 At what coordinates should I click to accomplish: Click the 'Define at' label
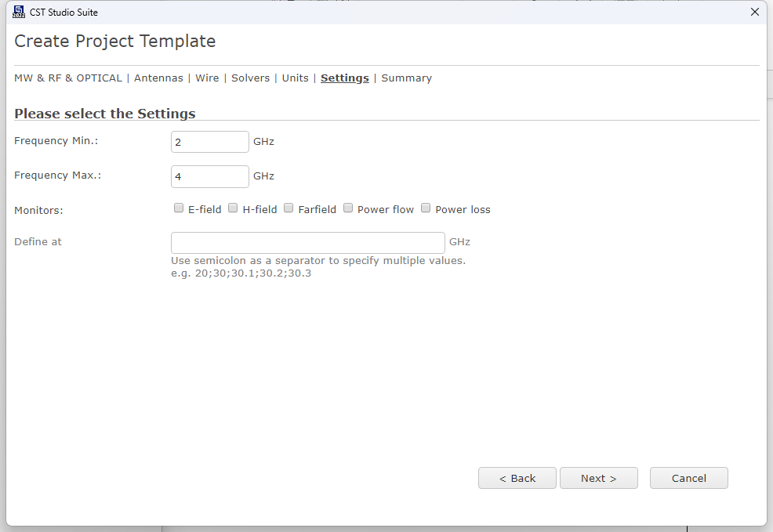[38, 242]
